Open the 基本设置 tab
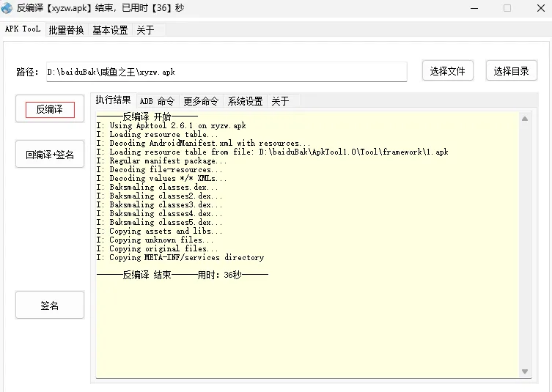This screenshot has width=552, height=392. pos(110,30)
